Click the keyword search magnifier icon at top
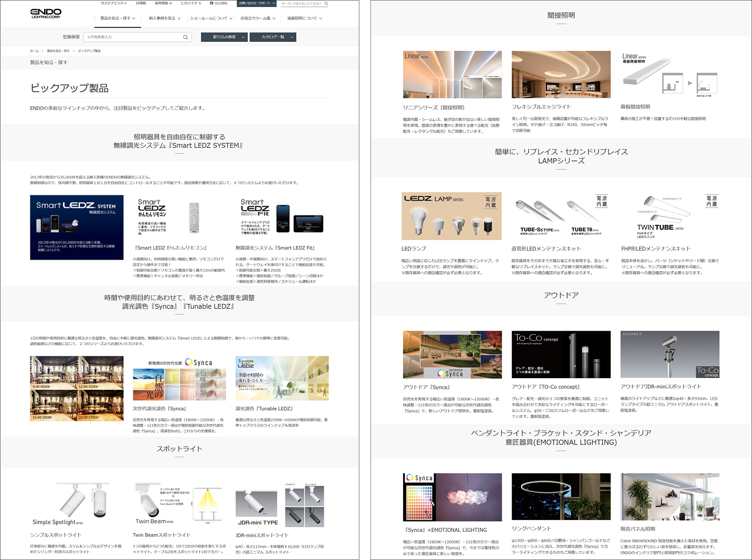Viewport: 752px width, 560px height. (326, 4)
